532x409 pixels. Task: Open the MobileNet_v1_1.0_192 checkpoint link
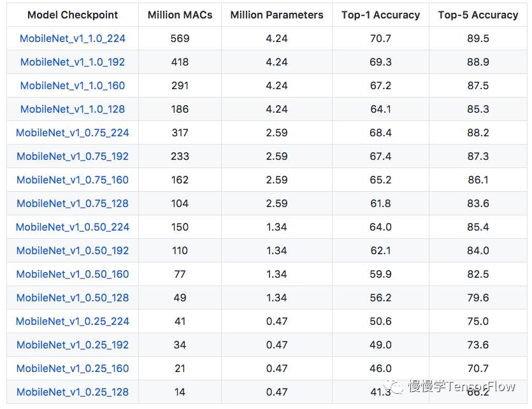73,62
